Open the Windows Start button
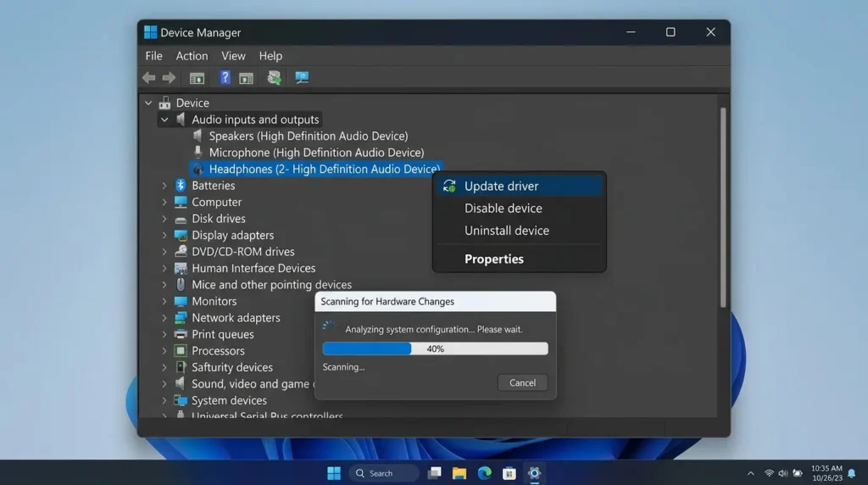Screen dimensions: 868x485 [334, 473]
